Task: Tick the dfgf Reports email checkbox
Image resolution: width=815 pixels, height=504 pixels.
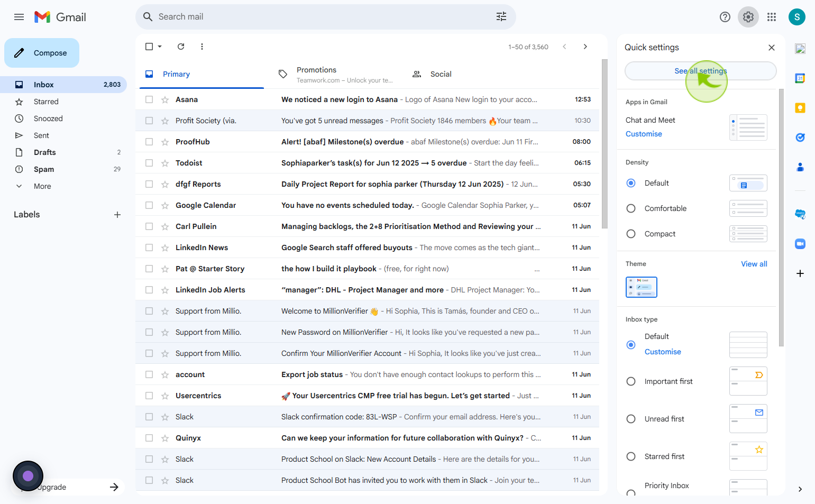Action: [149, 184]
